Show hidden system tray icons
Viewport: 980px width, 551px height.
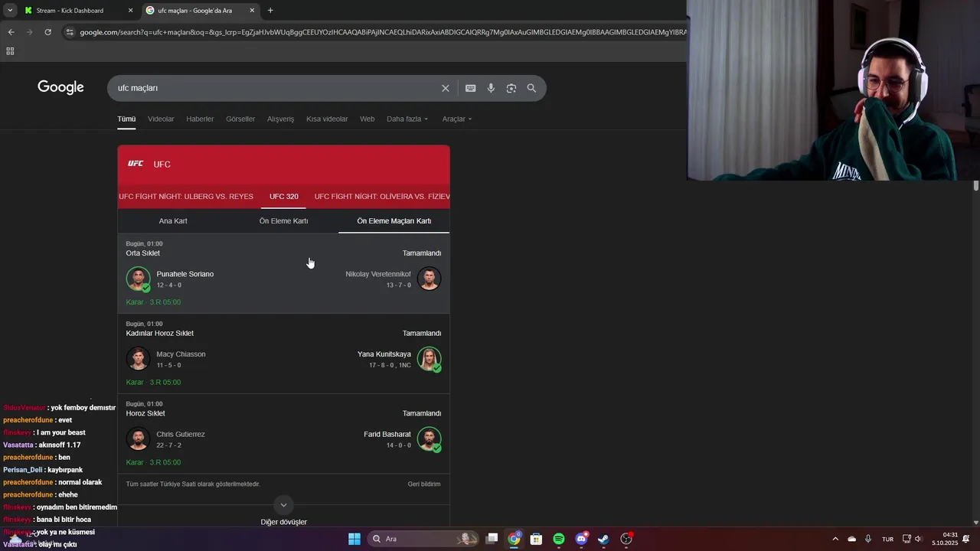pyautogui.click(x=835, y=539)
